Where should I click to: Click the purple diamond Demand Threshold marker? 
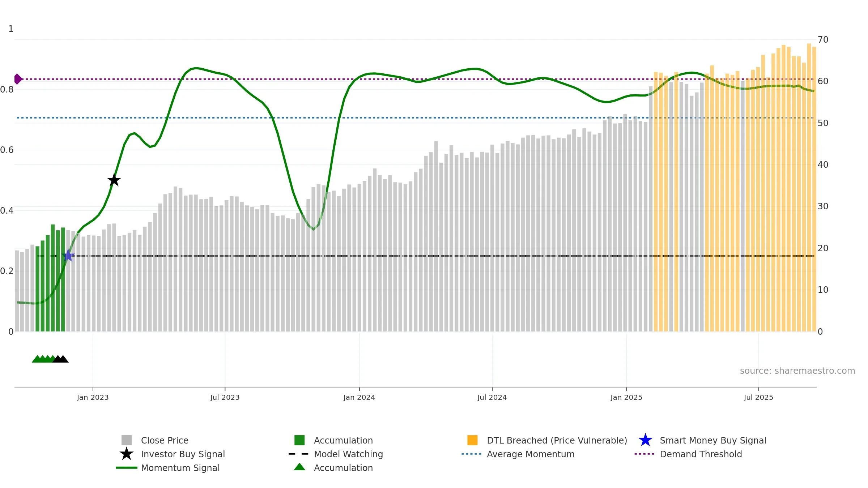18,79
